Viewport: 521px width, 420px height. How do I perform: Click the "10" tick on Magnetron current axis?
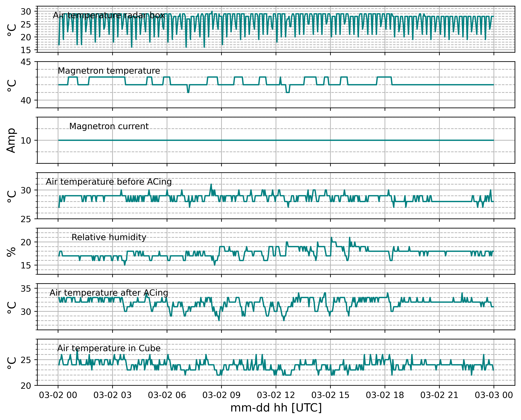pyautogui.click(x=26, y=141)
